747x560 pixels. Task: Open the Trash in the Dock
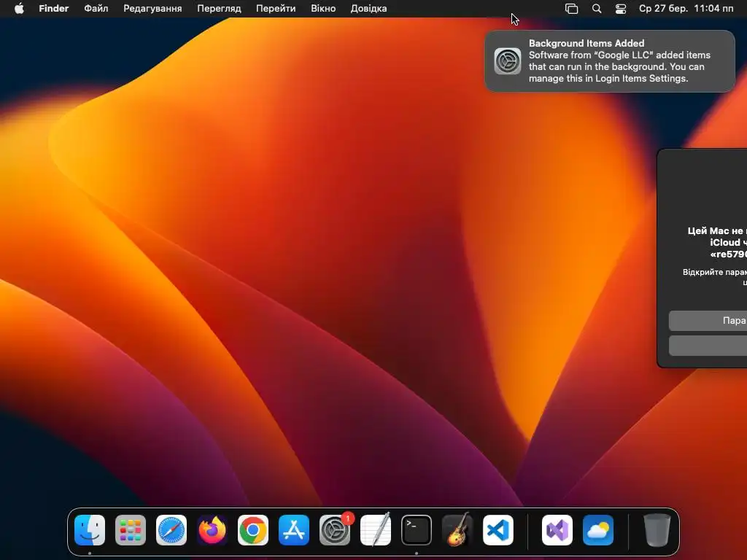(657, 530)
